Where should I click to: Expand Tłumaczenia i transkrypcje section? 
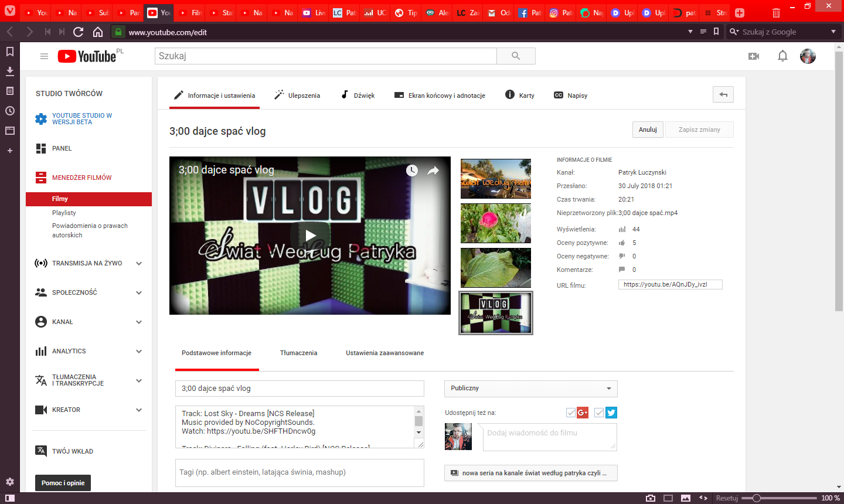click(x=139, y=380)
